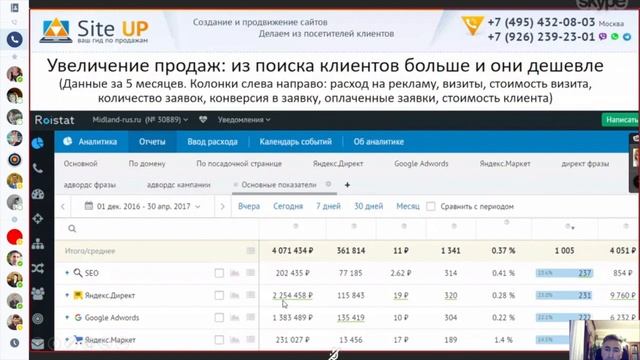Open list icon in Google Adwords row
The height and width of the screenshot is (360, 640).
pos(251,317)
